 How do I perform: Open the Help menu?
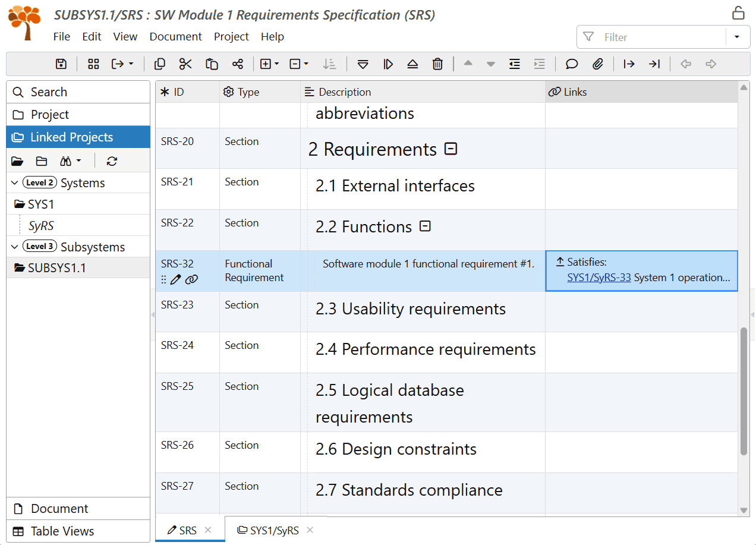[272, 36]
